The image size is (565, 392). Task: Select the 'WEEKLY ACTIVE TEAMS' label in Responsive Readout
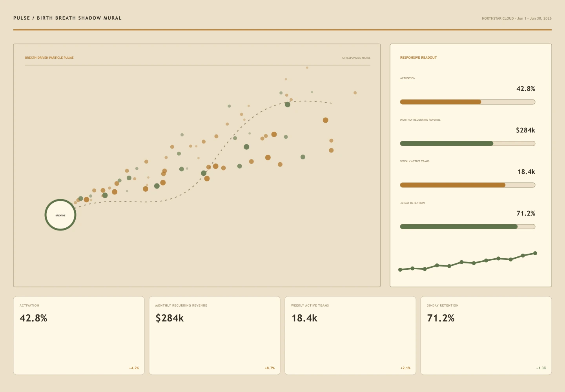[x=415, y=162]
